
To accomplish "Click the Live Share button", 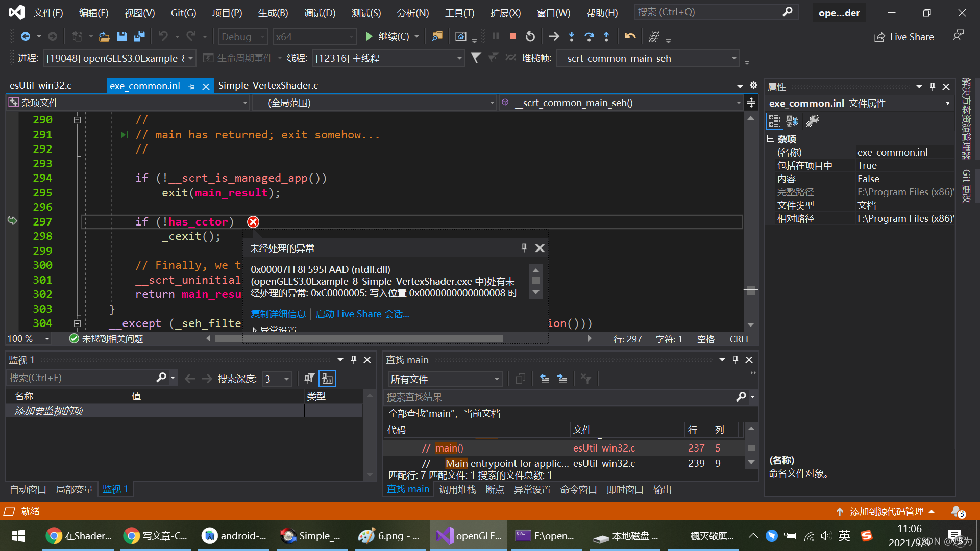I will point(904,37).
